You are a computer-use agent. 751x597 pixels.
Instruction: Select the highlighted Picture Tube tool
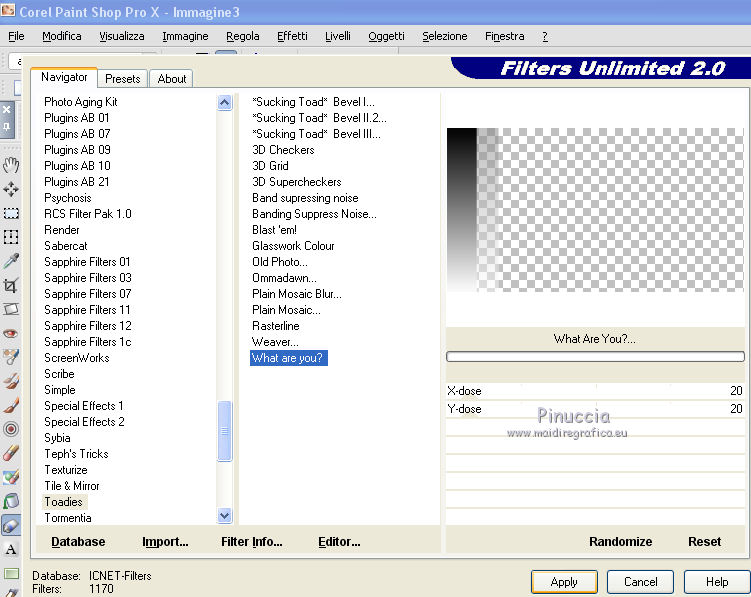[11, 525]
